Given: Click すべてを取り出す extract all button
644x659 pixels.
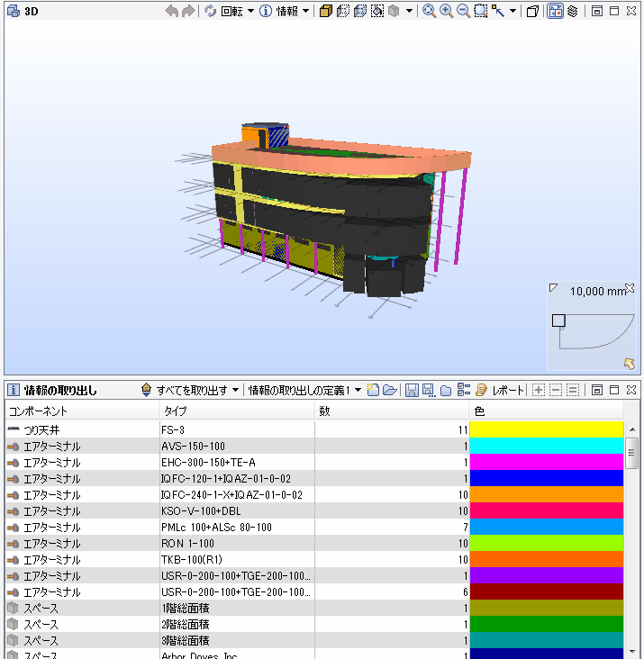Looking at the screenshot, I should (x=185, y=390).
